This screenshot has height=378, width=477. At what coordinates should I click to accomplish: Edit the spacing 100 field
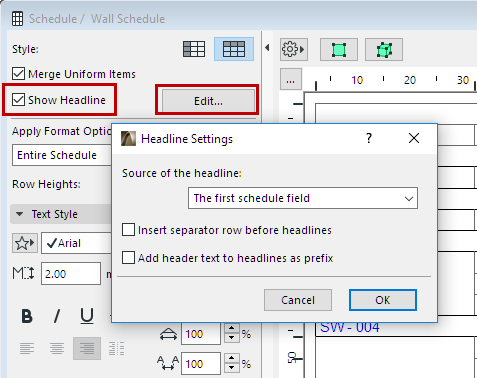click(201, 363)
